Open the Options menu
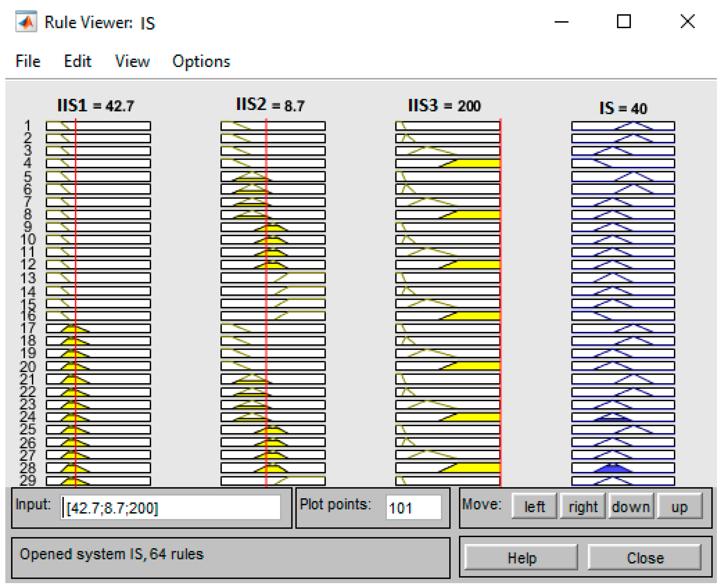Screen dimensions: 722x588 (201, 61)
